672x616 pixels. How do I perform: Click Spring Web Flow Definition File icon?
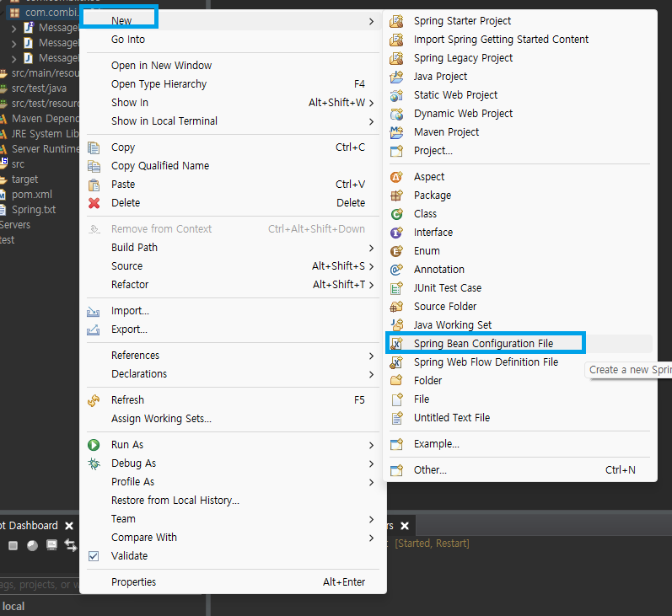pyautogui.click(x=396, y=362)
